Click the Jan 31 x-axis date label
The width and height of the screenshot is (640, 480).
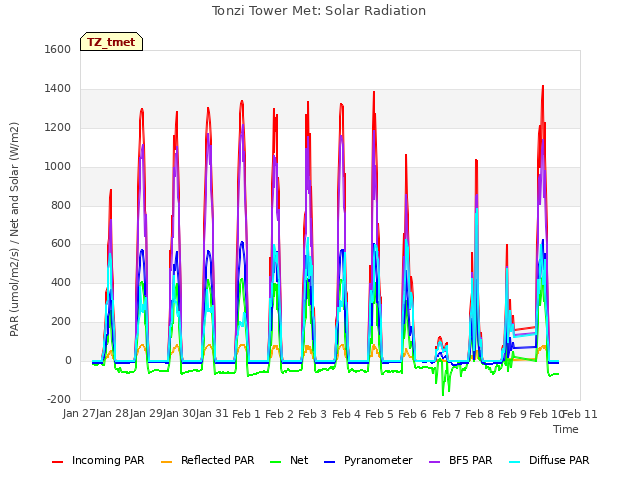pos(212,414)
